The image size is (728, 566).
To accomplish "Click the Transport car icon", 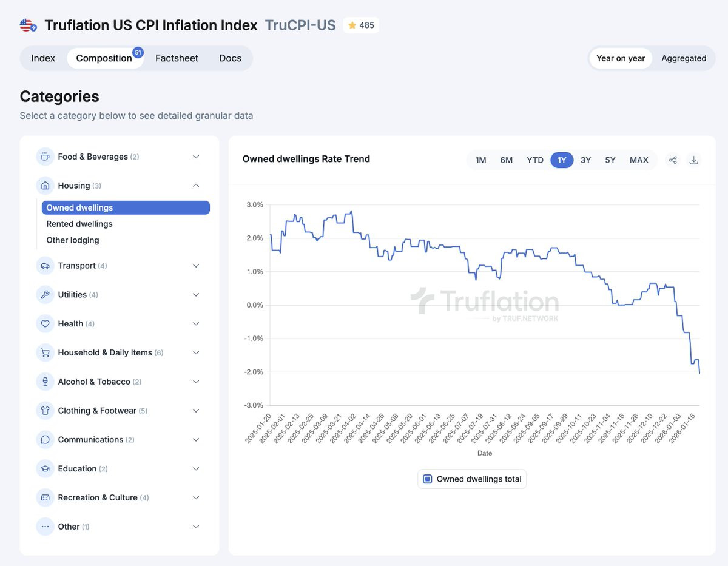I will pos(45,266).
